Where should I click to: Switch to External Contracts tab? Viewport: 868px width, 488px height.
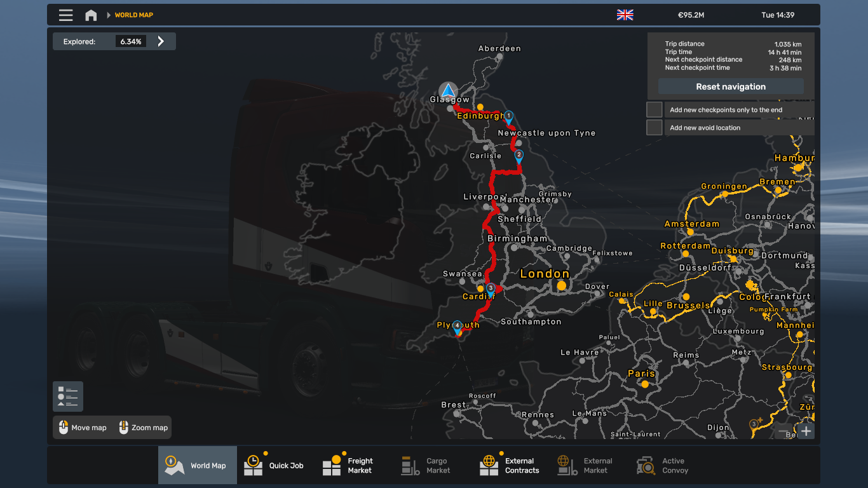pos(512,466)
